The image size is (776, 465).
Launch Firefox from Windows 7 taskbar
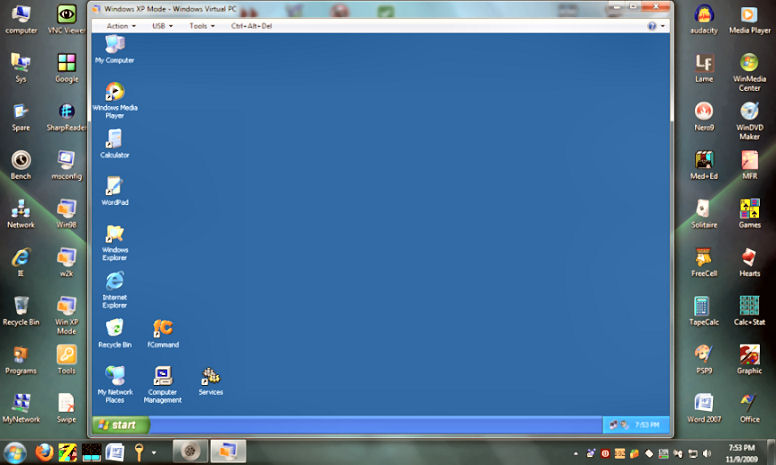[x=43, y=452]
